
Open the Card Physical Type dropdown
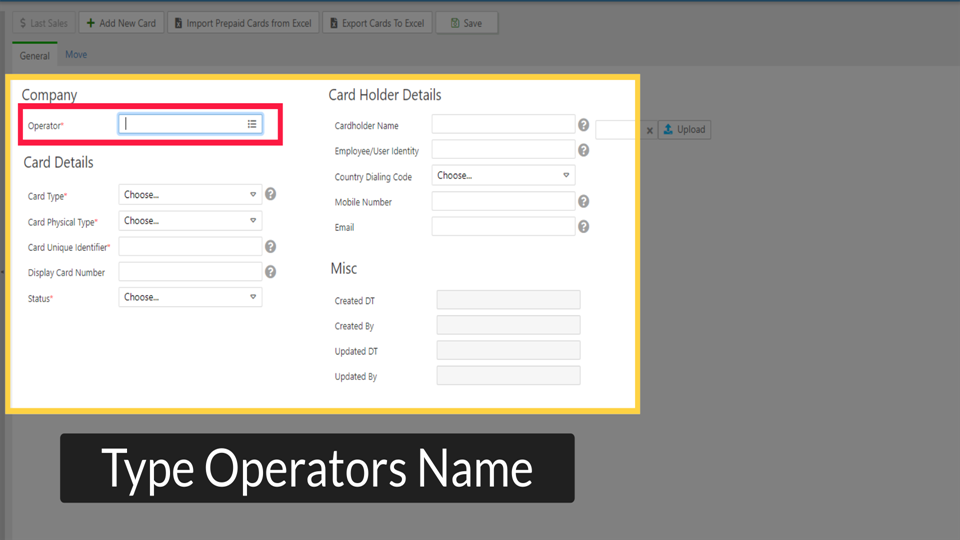(190, 220)
